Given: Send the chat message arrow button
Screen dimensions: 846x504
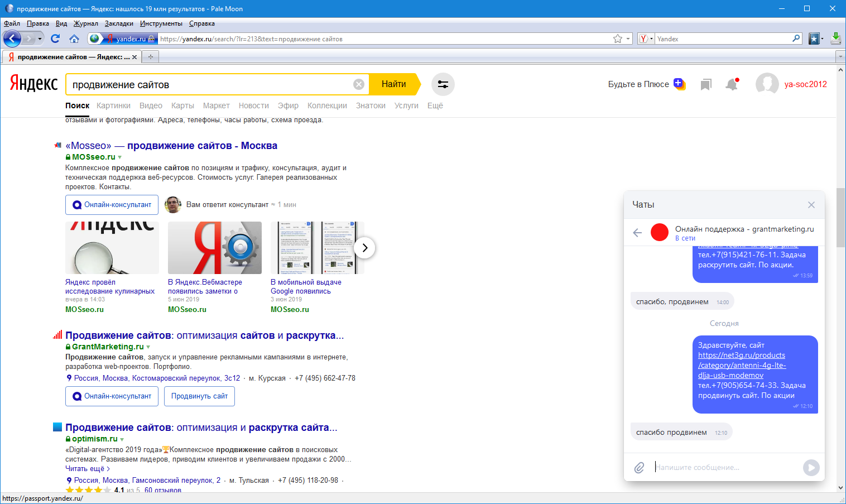Looking at the screenshot, I should (811, 468).
